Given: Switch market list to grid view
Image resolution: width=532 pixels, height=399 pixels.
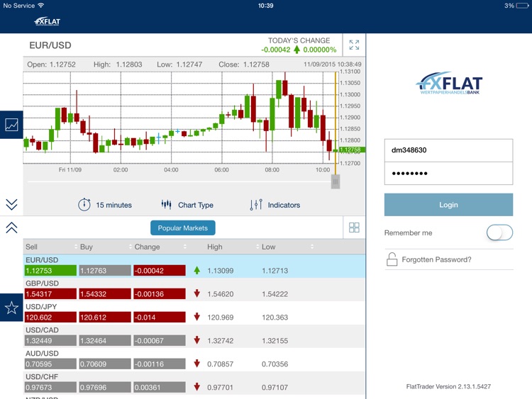Looking at the screenshot, I should (354, 227).
